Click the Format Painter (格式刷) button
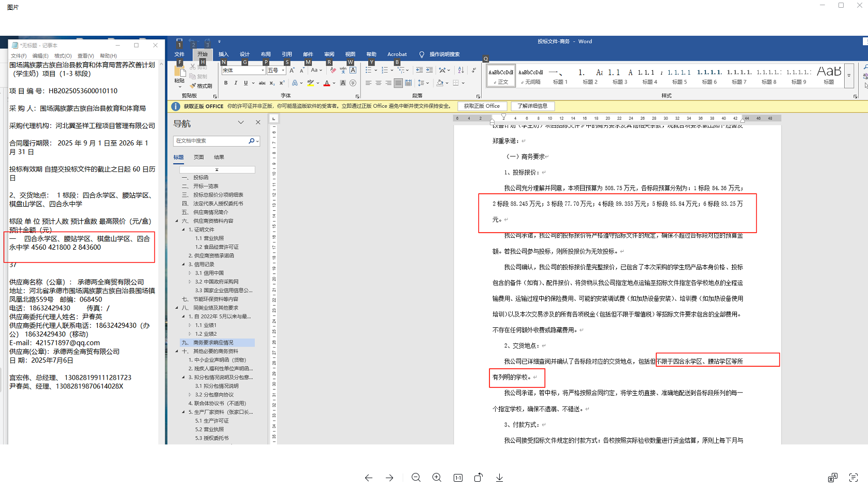Viewport: 868px width, 489px height. pyautogui.click(x=201, y=86)
